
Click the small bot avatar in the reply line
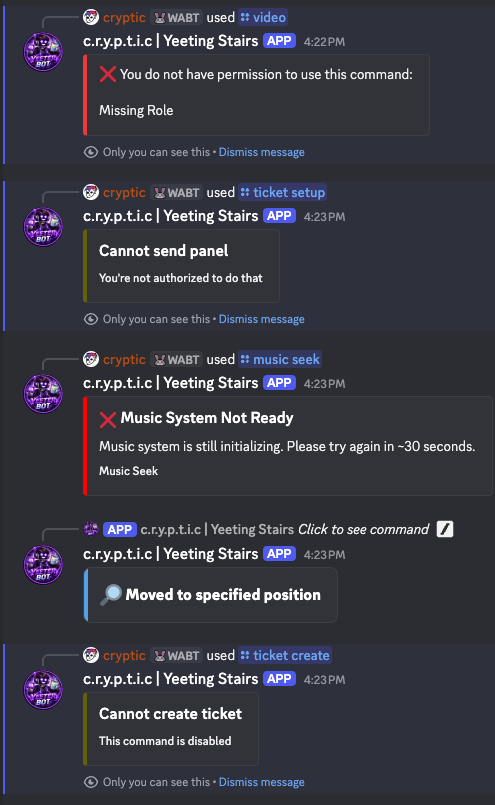[91, 529]
